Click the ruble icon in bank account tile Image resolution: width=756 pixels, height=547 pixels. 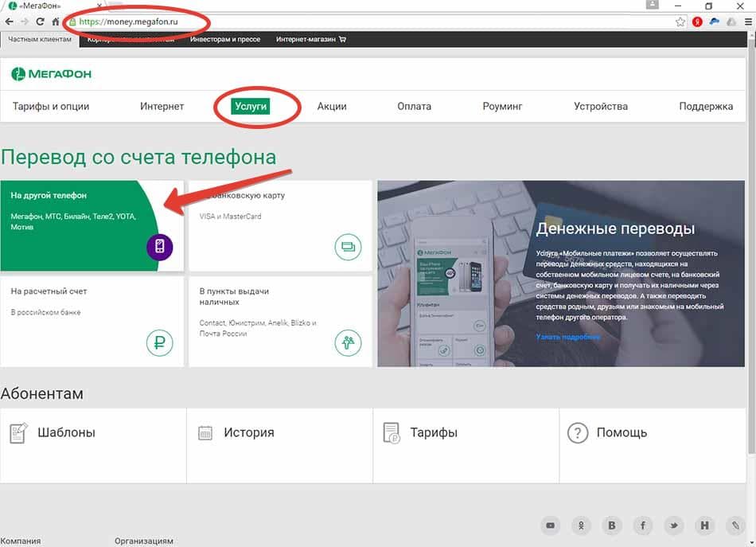click(160, 342)
